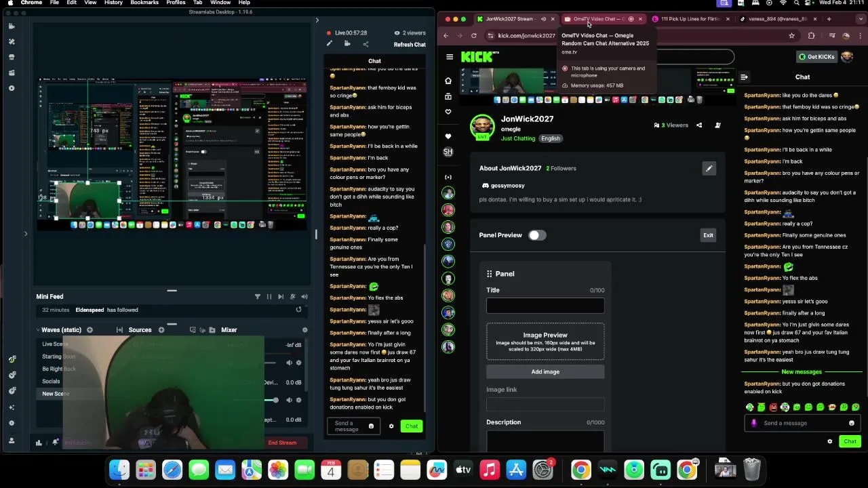Open Chrome File menu

pos(54,3)
